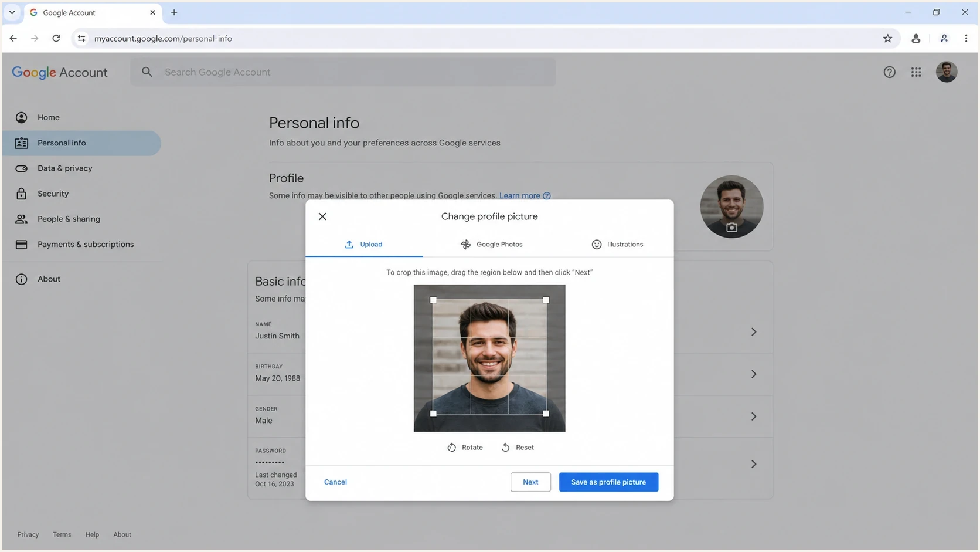
Task: Open Chrome three-dot menu
Action: [x=966, y=39]
